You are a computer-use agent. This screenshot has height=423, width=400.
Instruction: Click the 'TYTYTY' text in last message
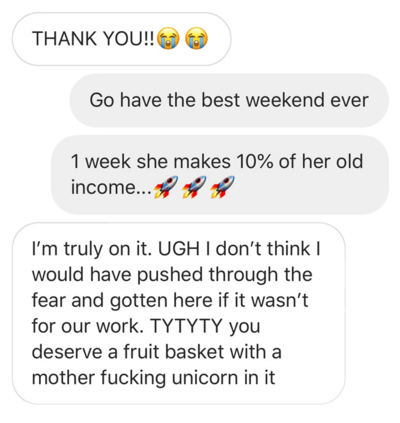(186, 326)
